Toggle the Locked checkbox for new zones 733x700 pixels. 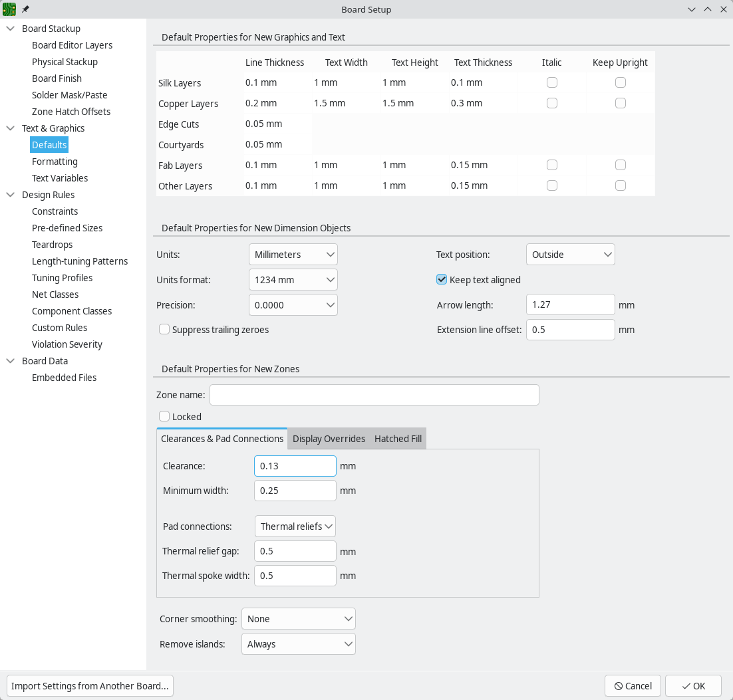[164, 416]
